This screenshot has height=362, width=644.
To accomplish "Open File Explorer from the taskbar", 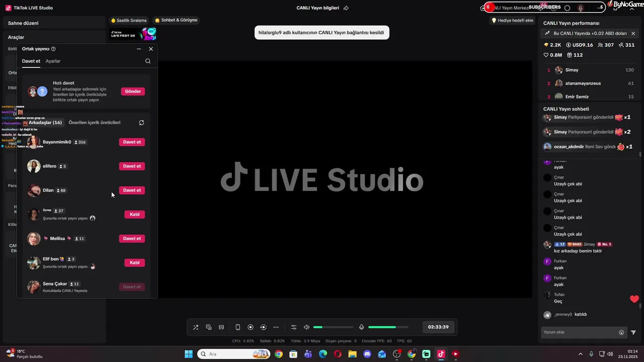I will click(352, 354).
